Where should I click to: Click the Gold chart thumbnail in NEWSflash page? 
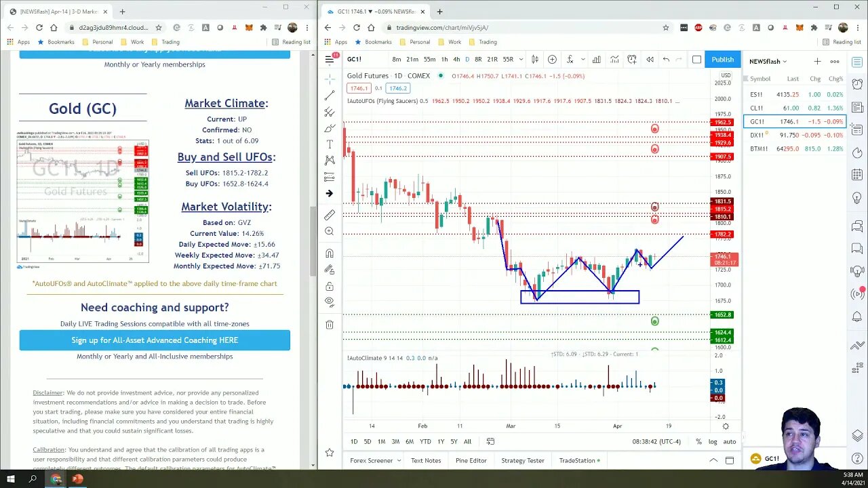[83, 201]
